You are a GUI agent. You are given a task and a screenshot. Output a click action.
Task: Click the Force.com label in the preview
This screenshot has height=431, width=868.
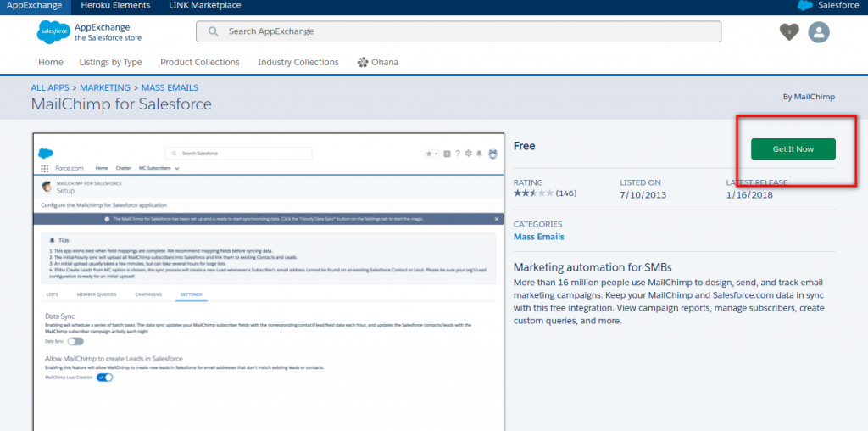click(x=70, y=168)
